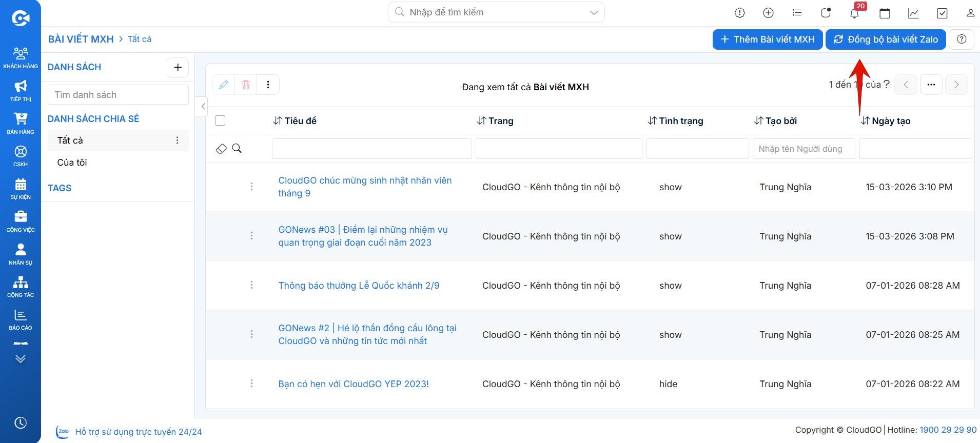Open the chart analytics icon in top bar
Image resolution: width=980 pixels, height=443 pixels.
tap(913, 13)
